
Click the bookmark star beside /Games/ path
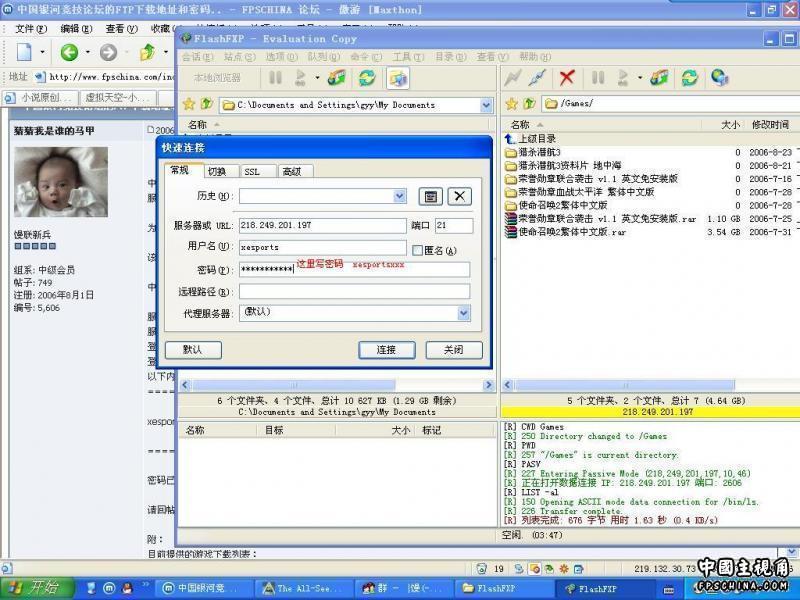[x=511, y=104]
